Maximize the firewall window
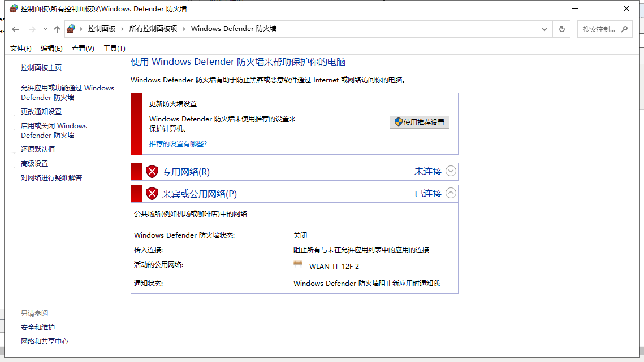 (600, 8)
